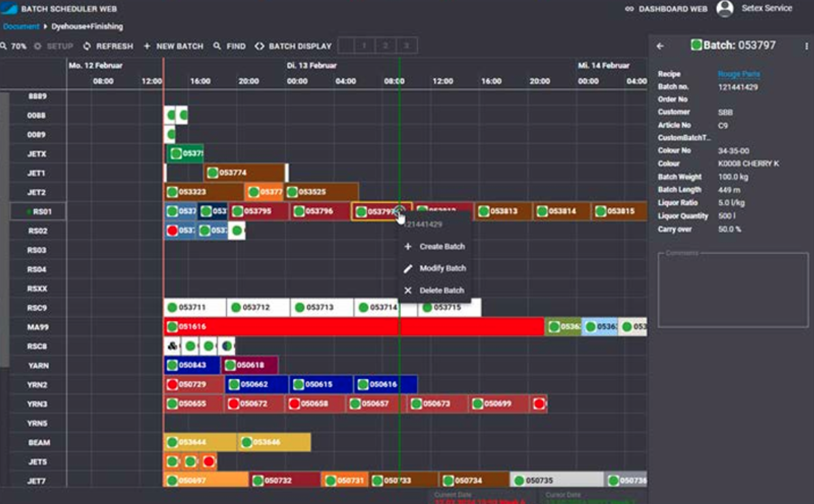Select batch 050673 on YRN3
Screen dimensions: 814x504
pos(437,404)
